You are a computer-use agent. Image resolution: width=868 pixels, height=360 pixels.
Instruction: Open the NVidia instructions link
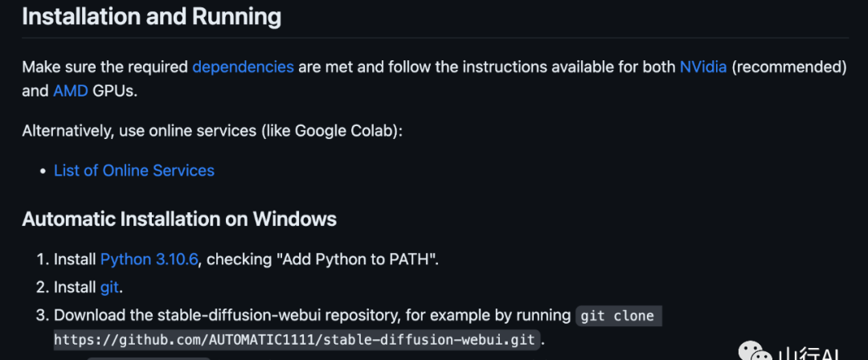703,67
